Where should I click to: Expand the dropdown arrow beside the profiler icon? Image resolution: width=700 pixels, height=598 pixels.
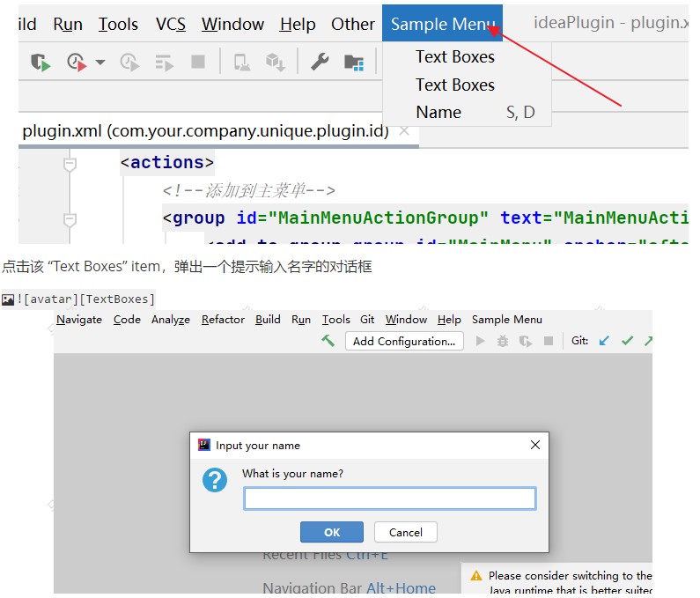pyautogui.click(x=99, y=63)
